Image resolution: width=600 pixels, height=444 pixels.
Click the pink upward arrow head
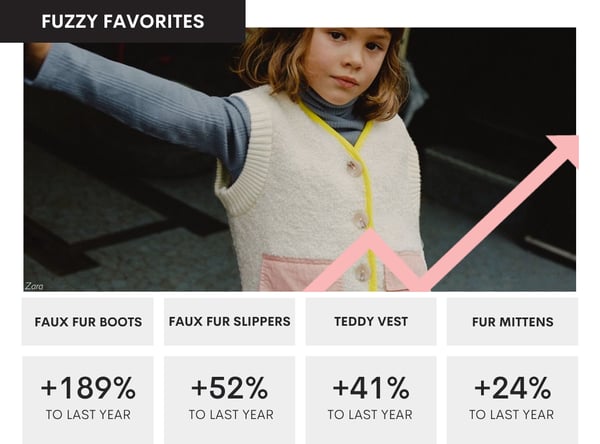tap(565, 148)
